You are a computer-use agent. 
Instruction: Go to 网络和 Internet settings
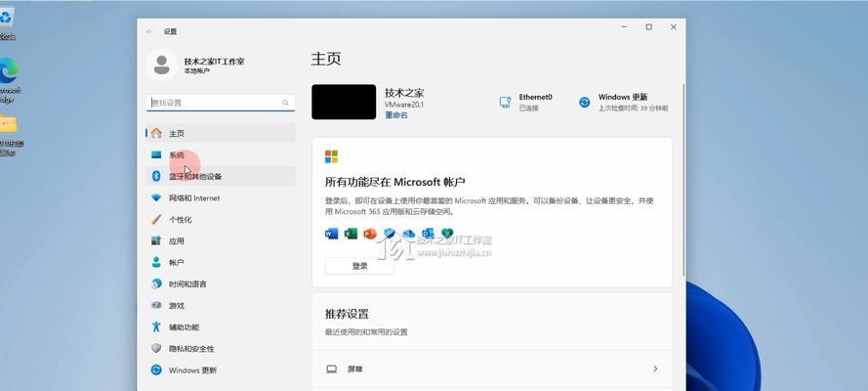point(221,197)
